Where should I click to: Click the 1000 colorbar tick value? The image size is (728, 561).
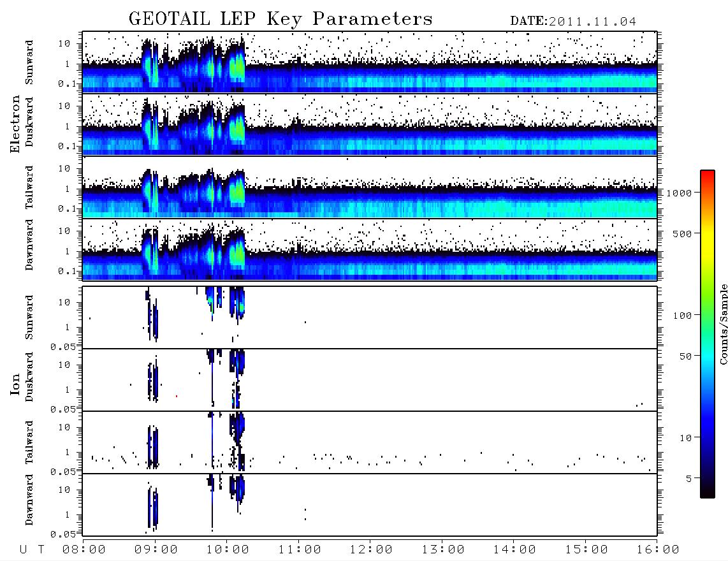pyautogui.click(x=679, y=193)
